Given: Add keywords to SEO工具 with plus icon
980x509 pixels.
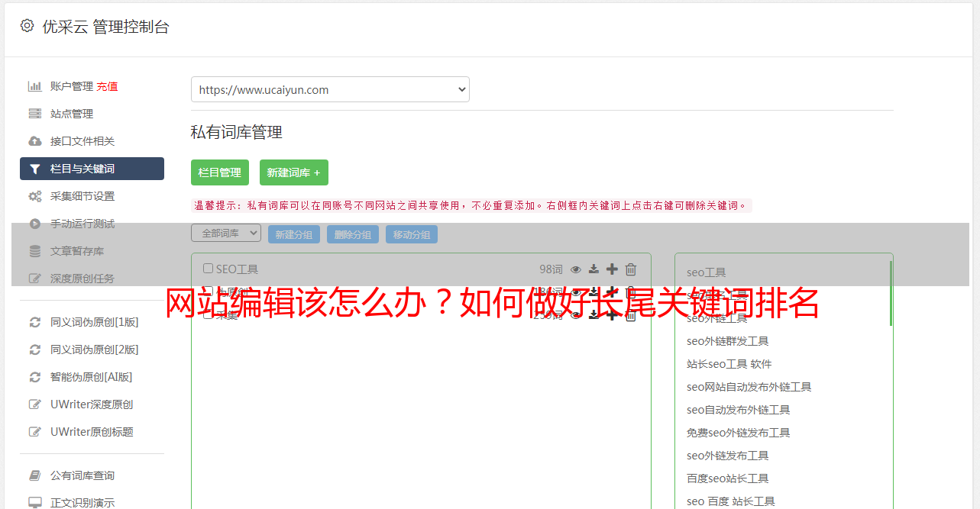Looking at the screenshot, I should click(612, 269).
